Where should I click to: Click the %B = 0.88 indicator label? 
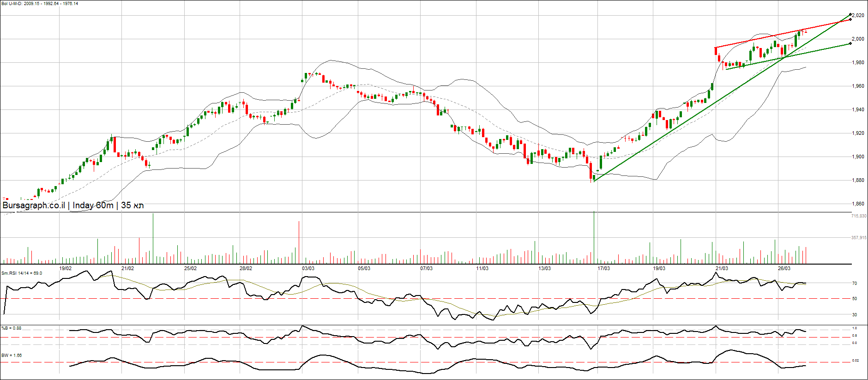coord(12,328)
